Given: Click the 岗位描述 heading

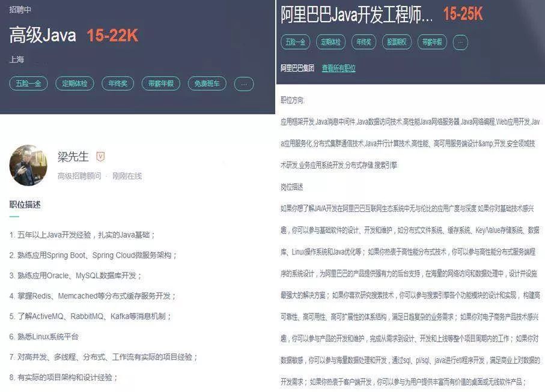Looking at the screenshot, I should (292, 187).
